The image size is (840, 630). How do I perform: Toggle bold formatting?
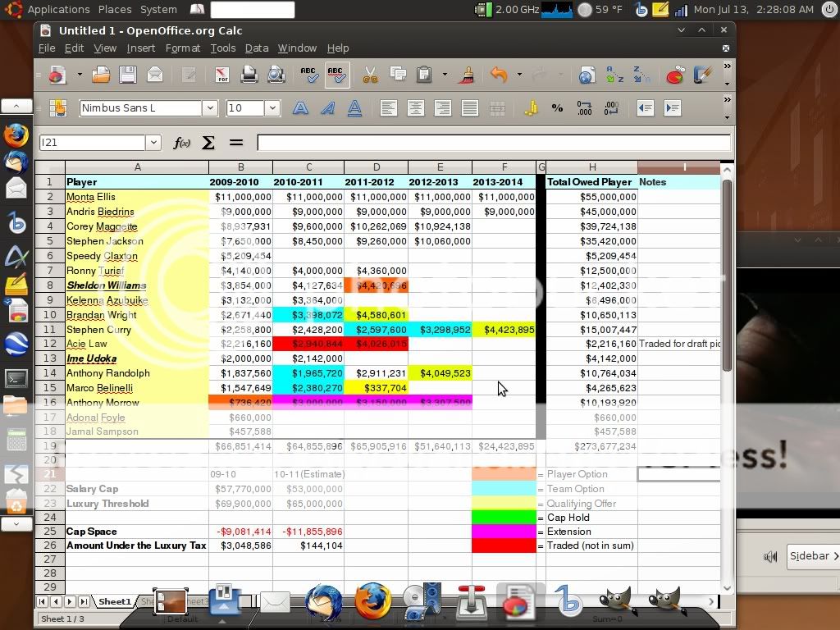[x=300, y=108]
